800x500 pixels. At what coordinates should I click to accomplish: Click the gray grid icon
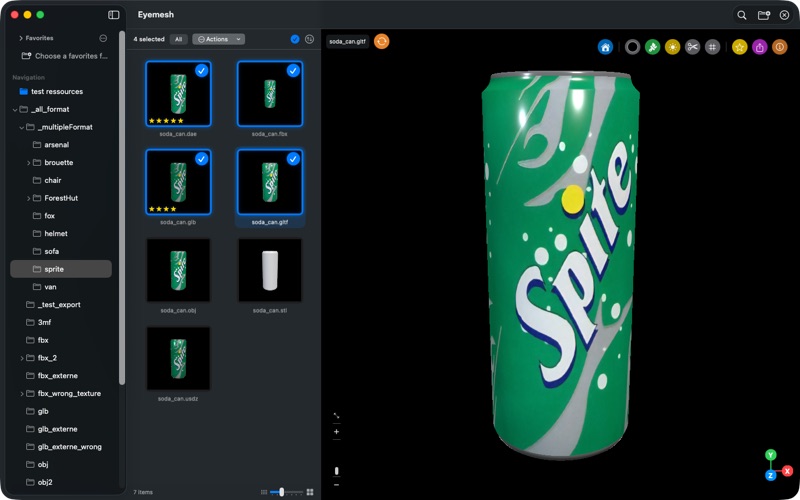click(712, 47)
